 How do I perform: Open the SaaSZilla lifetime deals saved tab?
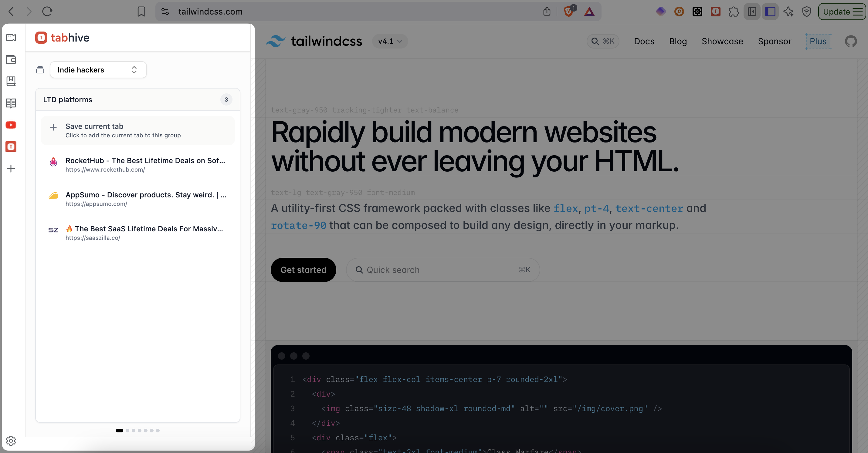pos(137,233)
